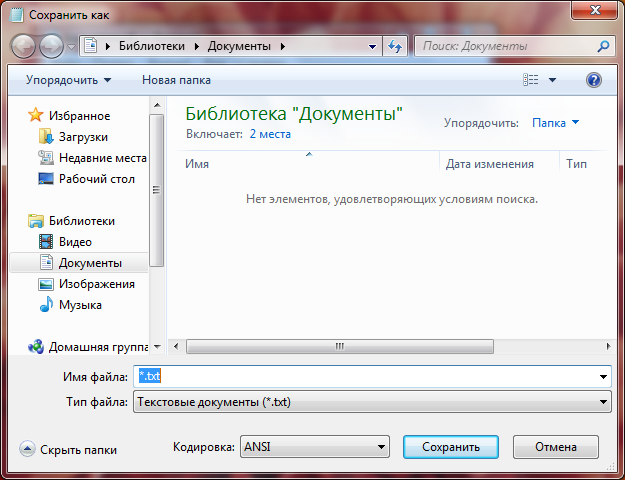Image resolution: width=625 pixels, height=480 pixels.
Task: Open Видео library
Action: tap(75, 242)
